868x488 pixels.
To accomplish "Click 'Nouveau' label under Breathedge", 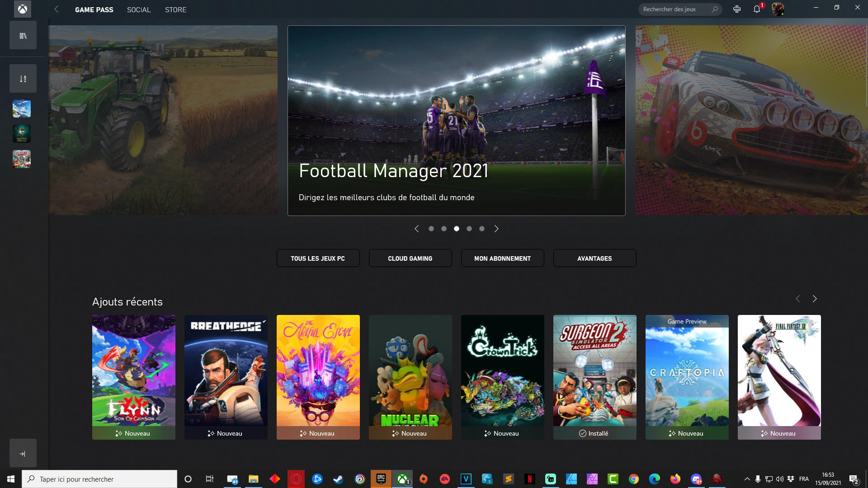I will 225,433.
